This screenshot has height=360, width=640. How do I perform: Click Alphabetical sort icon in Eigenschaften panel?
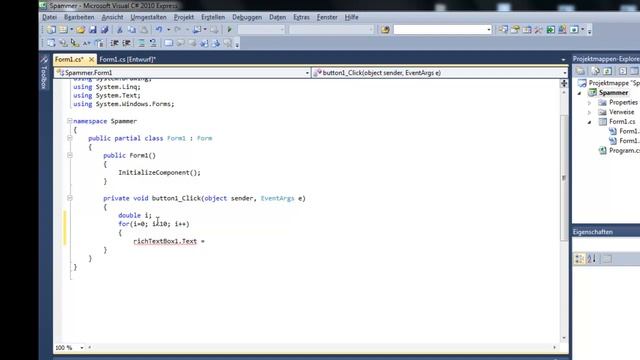coord(591,259)
